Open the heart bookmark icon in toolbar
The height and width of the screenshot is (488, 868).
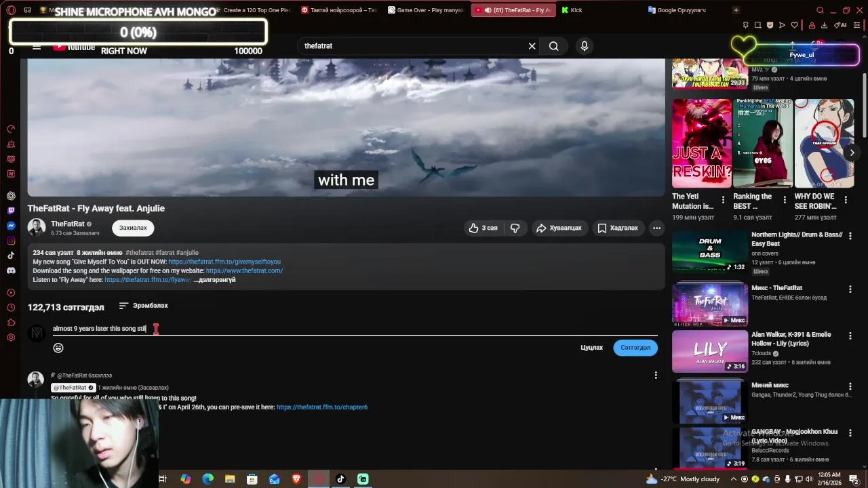click(x=794, y=26)
